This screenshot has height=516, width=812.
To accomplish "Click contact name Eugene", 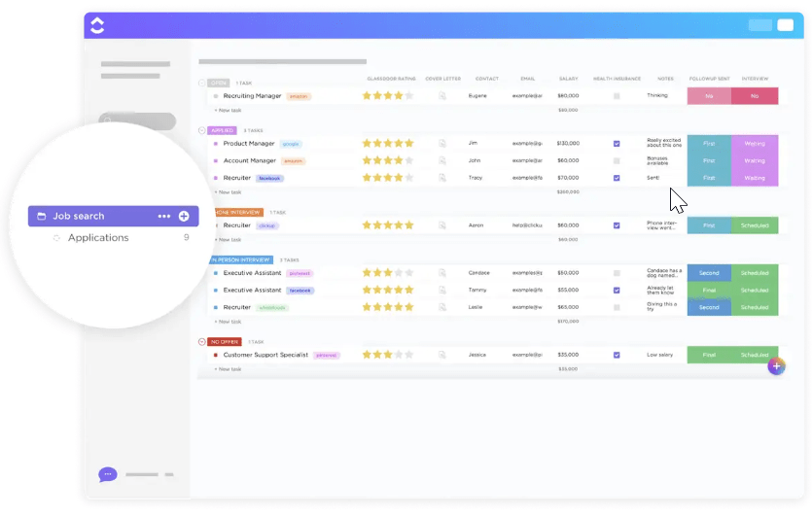I will coord(477,96).
